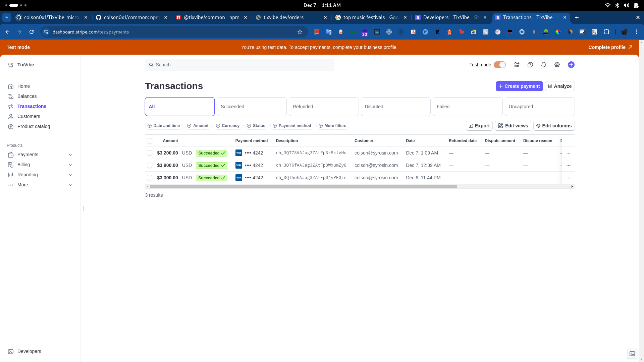Open the Chrome three-dot menu
Viewport: 644px width, 362px height.
coord(637,32)
